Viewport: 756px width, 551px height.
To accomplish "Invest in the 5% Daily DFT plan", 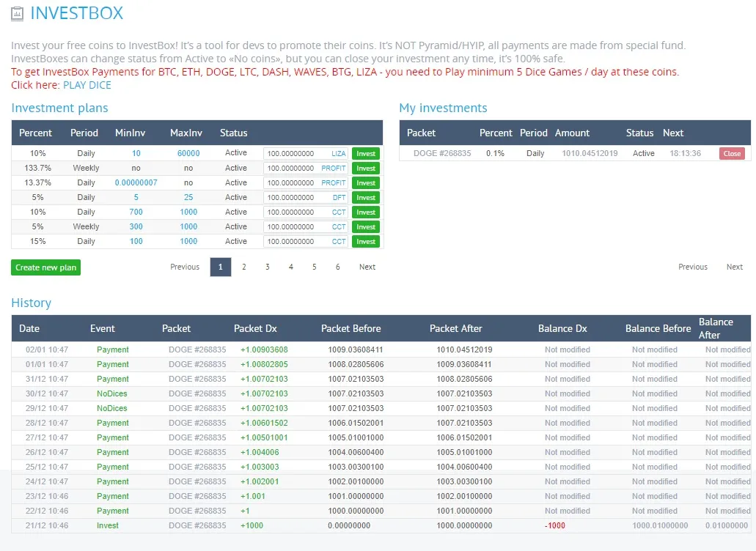I will tap(366, 198).
